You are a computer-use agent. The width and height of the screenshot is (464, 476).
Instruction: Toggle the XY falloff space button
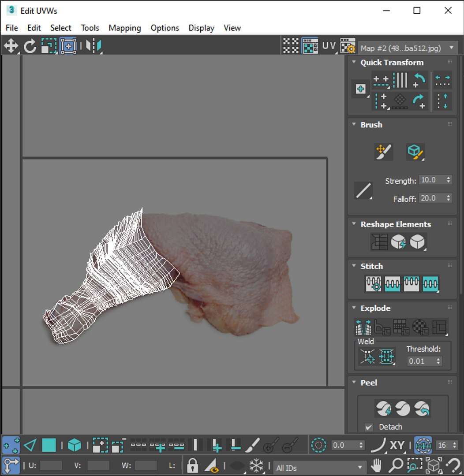(x=397, y=445)
